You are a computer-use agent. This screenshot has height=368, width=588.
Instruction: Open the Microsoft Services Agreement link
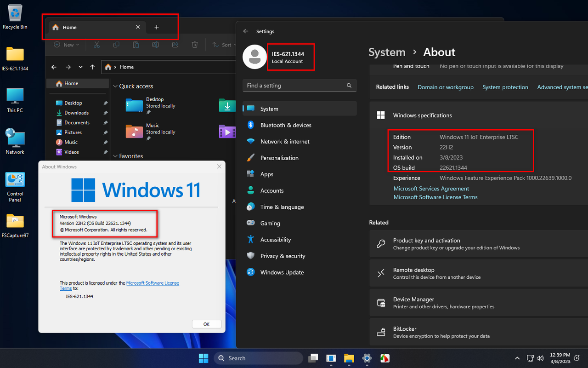click(431, 189)
